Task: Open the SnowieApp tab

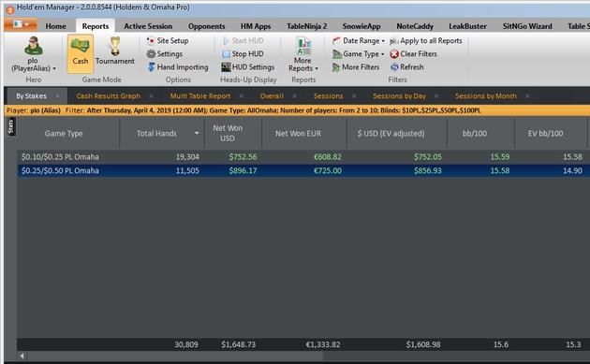Action: pyautogui.click(x=361, y=26)
